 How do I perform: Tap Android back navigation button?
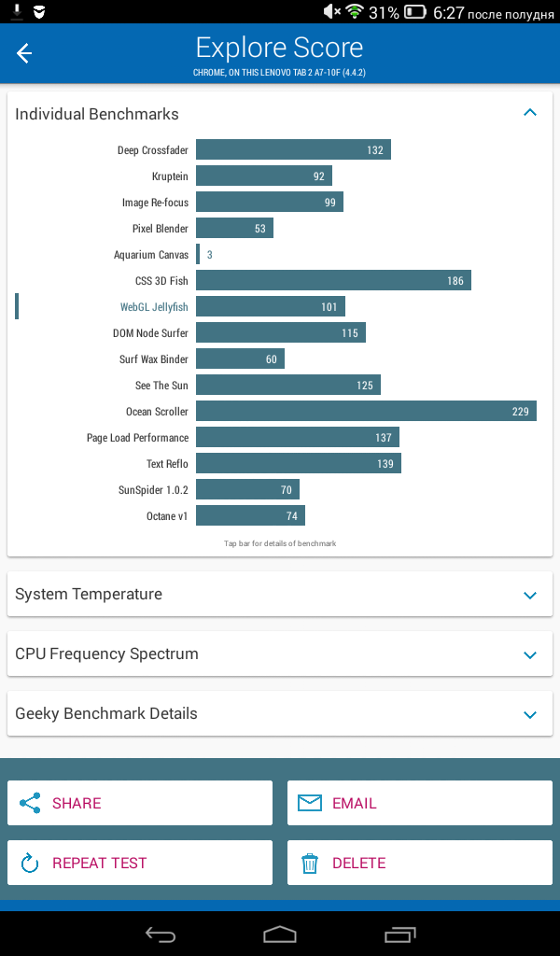[161, 934]
